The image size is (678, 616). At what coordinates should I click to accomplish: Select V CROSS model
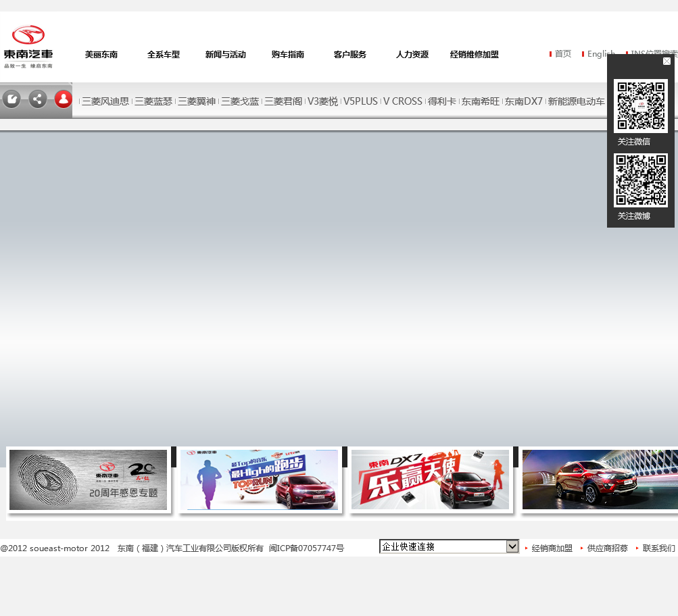pos(403,101)
